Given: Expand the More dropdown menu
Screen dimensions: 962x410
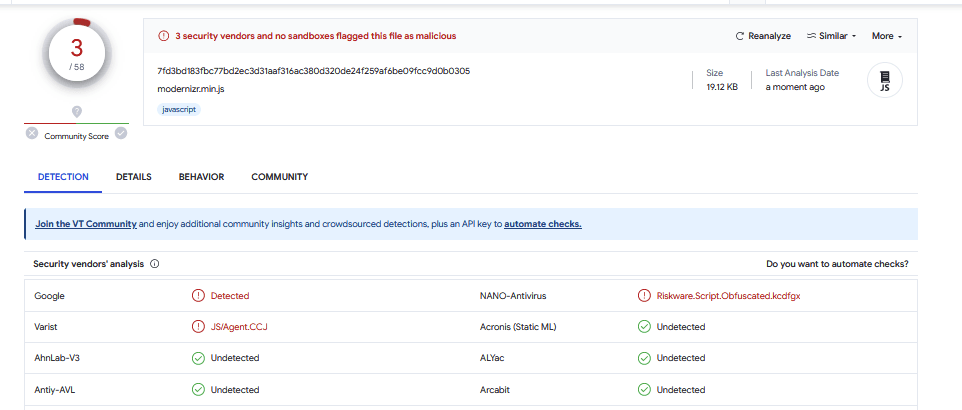Looking at the screenshot, I should click(x=886, y=36).
